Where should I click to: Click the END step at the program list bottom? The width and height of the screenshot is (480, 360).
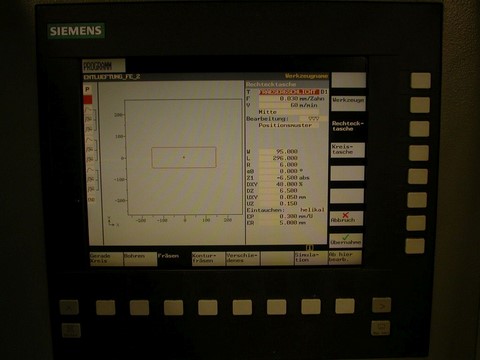tap(91, 200)
